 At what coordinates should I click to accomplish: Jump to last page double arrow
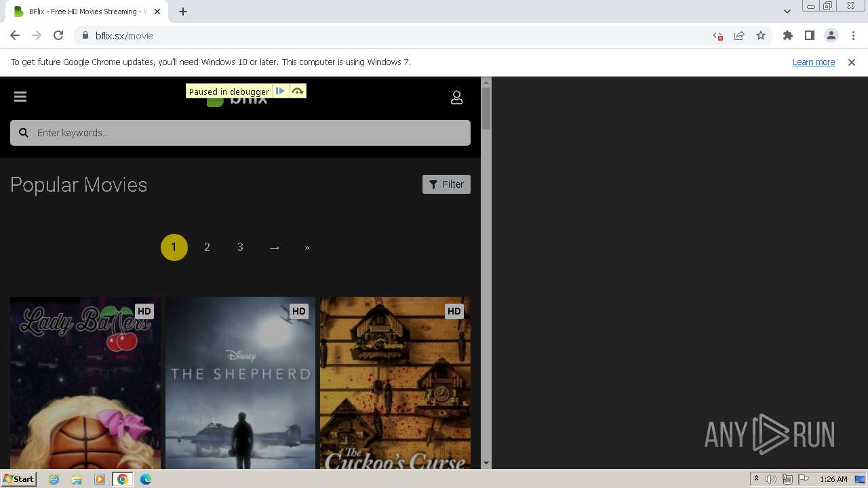[x=307, y=247]
